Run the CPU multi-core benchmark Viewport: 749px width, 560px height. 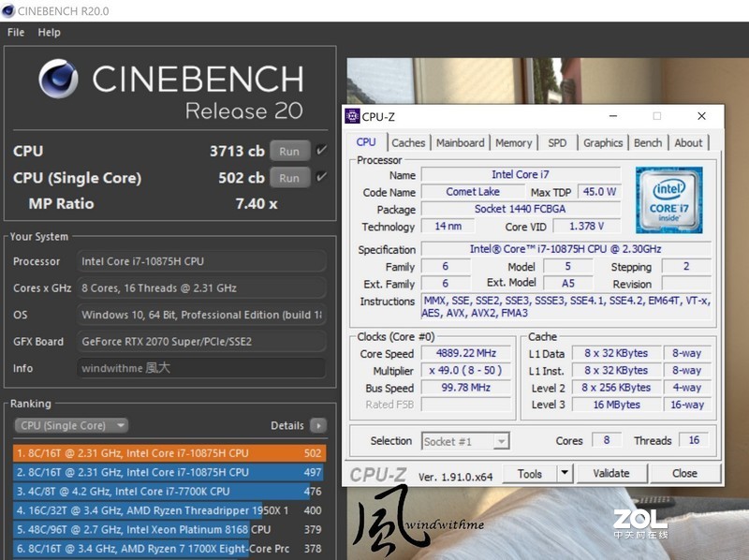point(289,151)
